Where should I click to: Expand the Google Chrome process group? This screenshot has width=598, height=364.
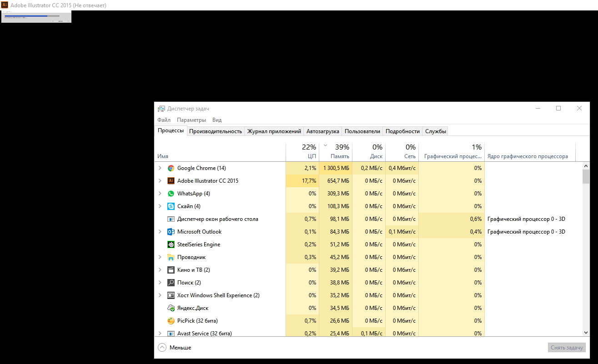click(x=160, y=168)
